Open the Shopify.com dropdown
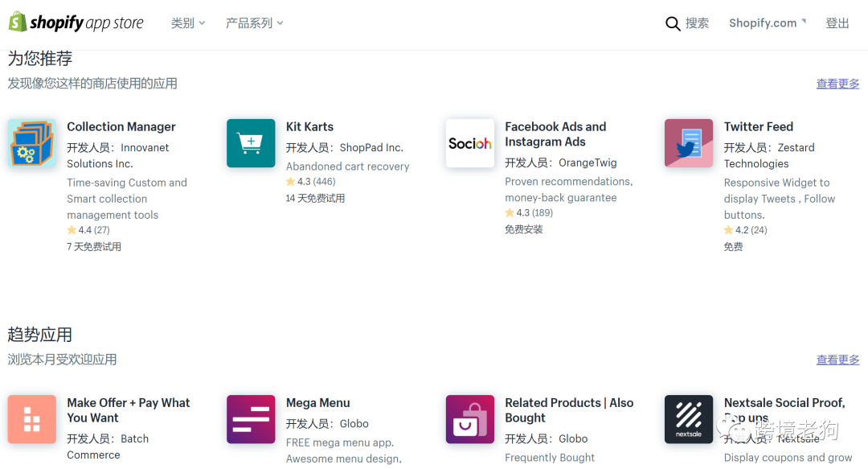Image resolution: width=868 pixels, height=469 pixels. 767,23
